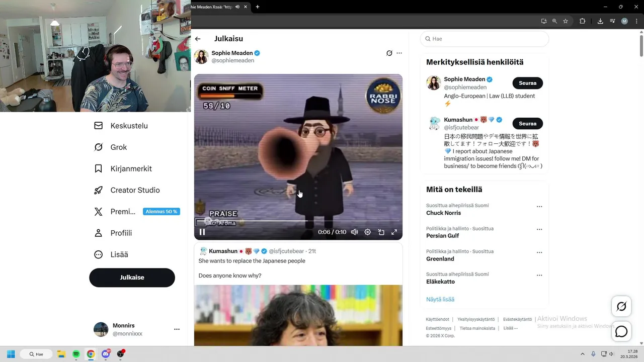The image size is (644, 362).
Task: Open Tietoa mainoksista footer link
Action: [x=477, y=328]
